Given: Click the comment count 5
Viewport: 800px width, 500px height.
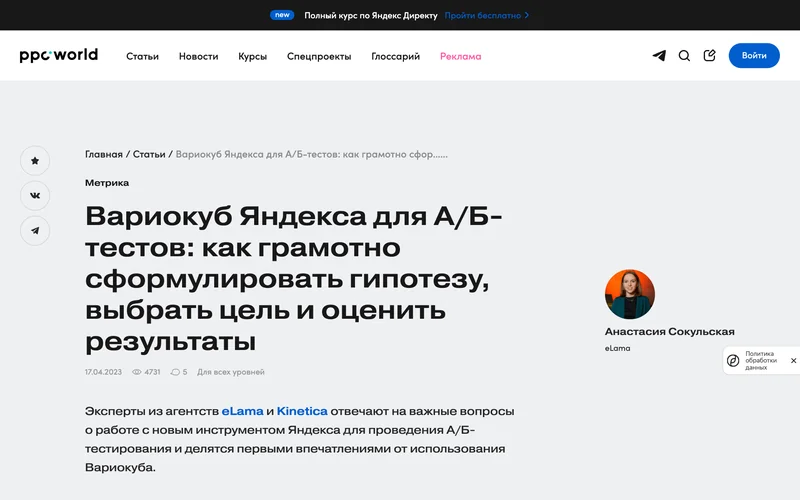Looking at the screenshot, I should (x=185, y=372).
